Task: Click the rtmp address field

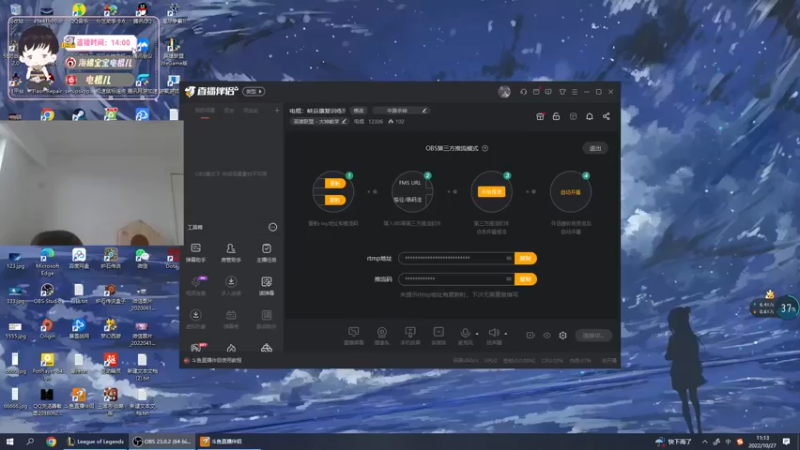Action: coord(457,258)
